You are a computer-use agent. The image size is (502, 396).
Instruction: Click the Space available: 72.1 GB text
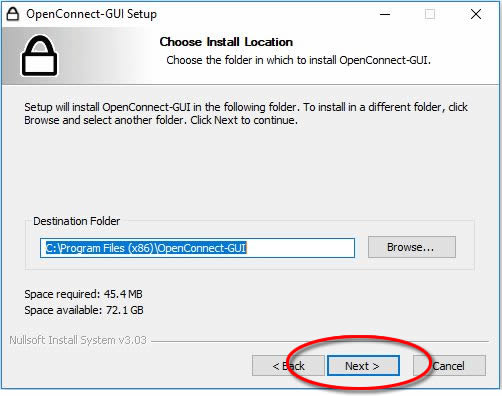[x=84, y=310]
